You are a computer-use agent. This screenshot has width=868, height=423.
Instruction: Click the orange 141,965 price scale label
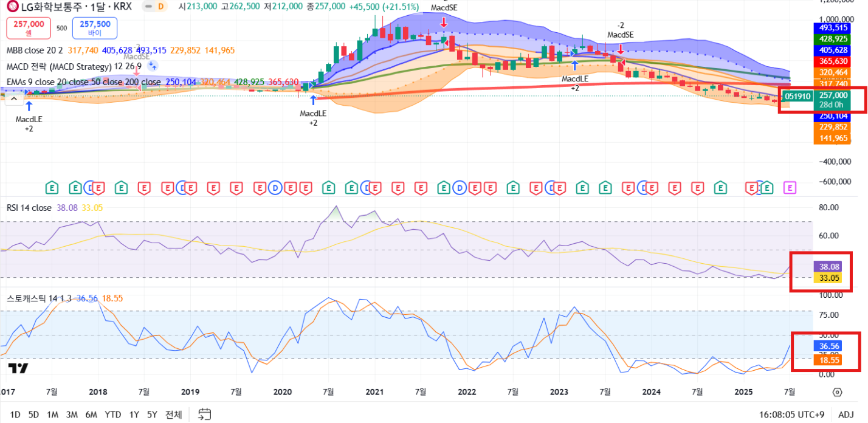(833, 138)
